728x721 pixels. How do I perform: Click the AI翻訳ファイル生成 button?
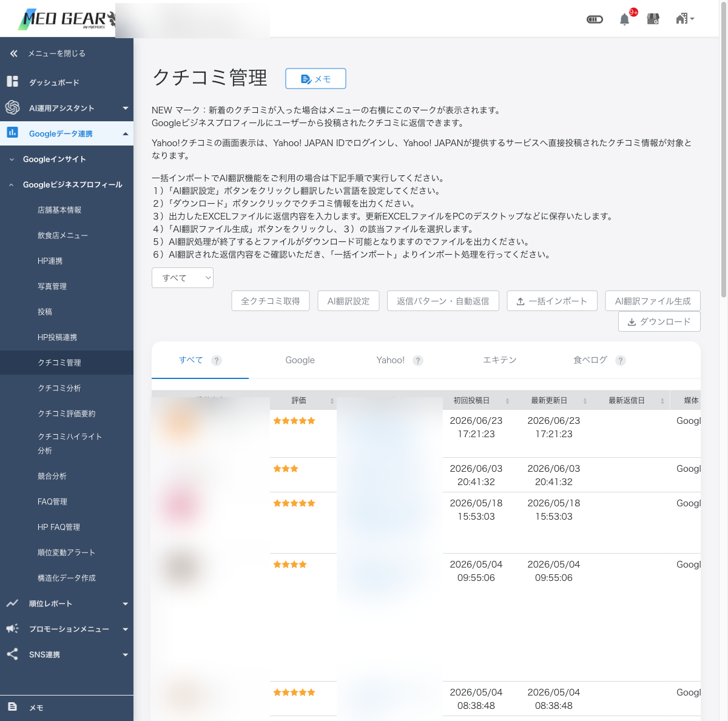pyautogui.click(x=653, y=301)
